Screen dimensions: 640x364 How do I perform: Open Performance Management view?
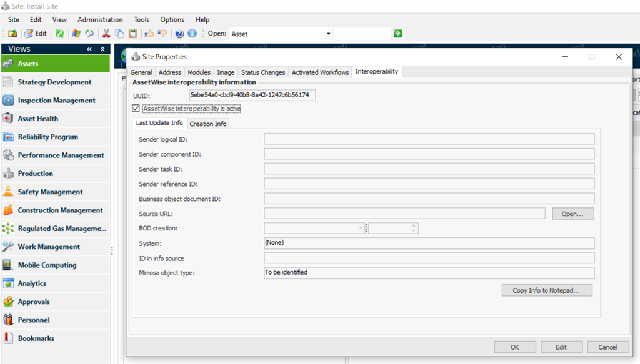tap(56, 155)
